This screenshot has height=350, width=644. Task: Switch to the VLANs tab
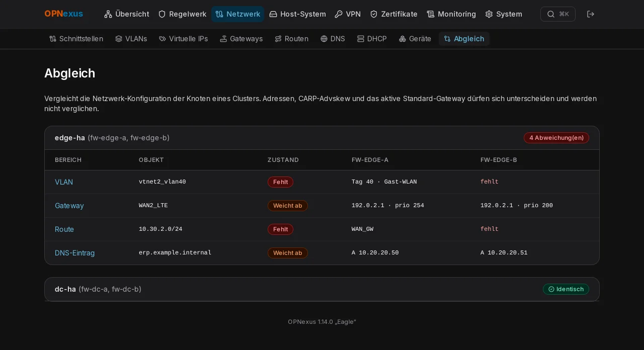pyautogui.click(x=131, y=39)
